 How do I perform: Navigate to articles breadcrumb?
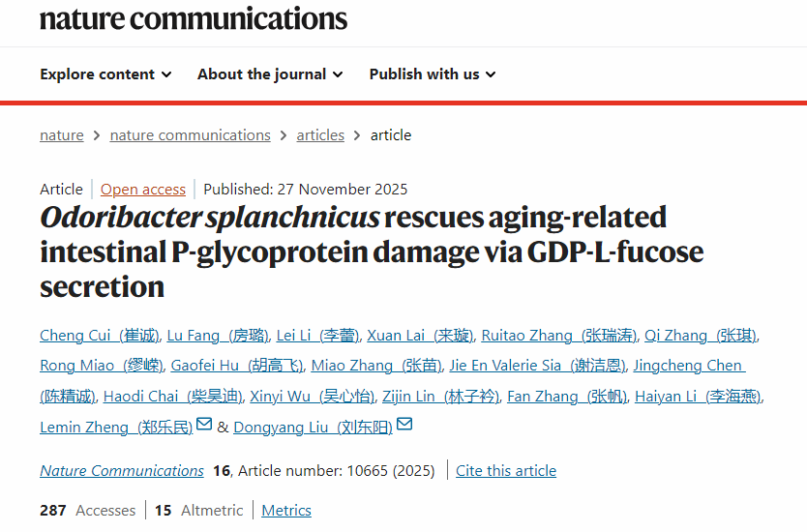tap(320, 135)
